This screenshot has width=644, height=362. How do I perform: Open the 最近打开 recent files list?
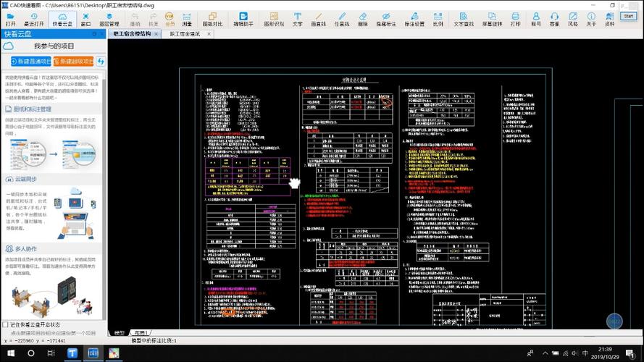[x=34, y=20]
